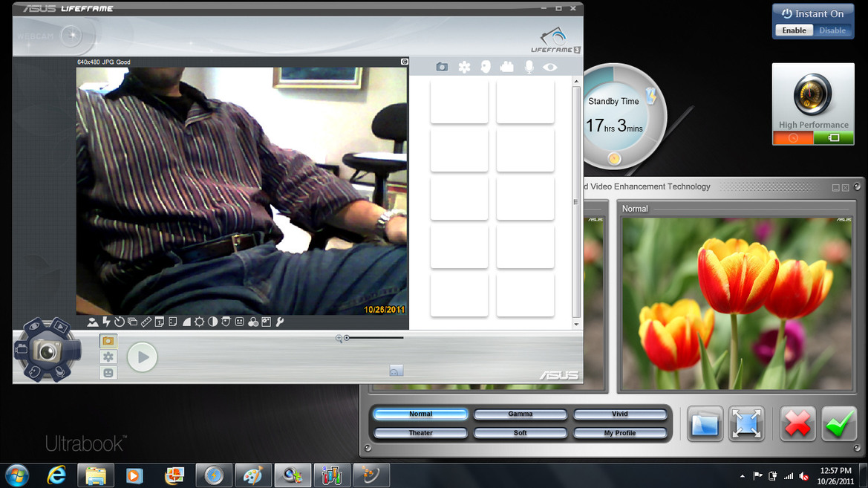Select the Vivid video enhancement mode
This screenshot has width=868, height=488.
pos(620,414)
